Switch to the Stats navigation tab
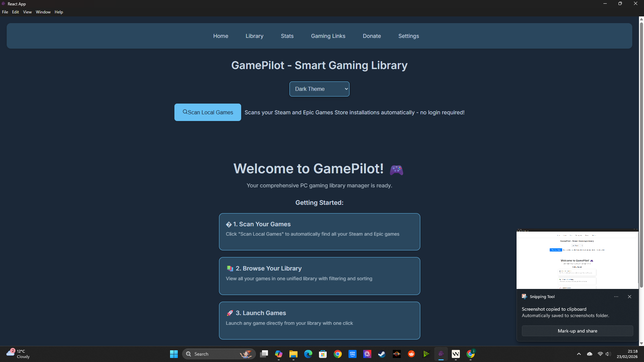Viewport: 644px width, 362px height. [287, 36]
